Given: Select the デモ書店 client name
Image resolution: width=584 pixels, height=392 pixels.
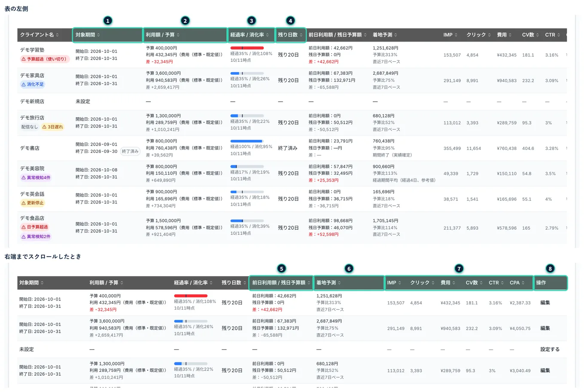Looking at the screenshot, I should [30, 148].
